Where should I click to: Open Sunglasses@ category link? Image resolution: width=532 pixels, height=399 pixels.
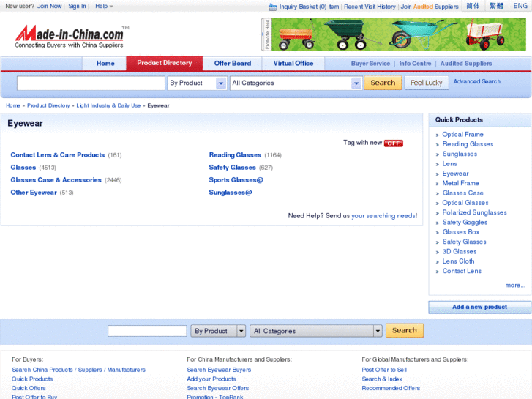pos(231,193)
